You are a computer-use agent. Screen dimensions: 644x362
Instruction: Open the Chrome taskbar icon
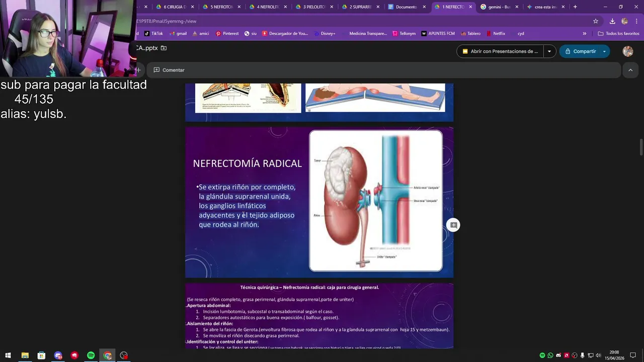pos(107,355)
